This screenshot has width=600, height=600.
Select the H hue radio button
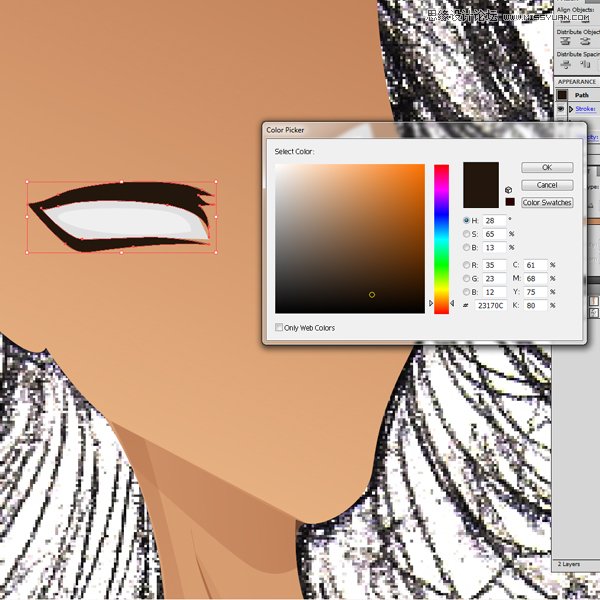[467, 220]
